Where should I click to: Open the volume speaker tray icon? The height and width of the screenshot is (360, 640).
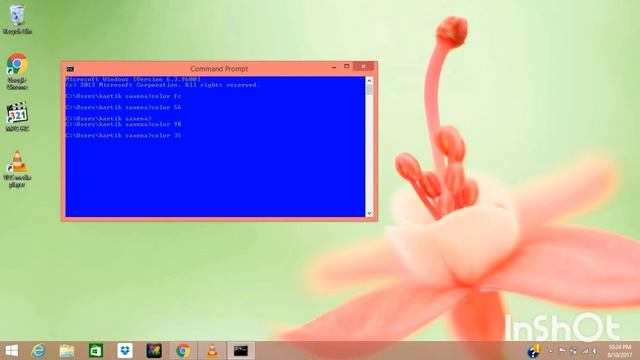[x=594, y=351]
